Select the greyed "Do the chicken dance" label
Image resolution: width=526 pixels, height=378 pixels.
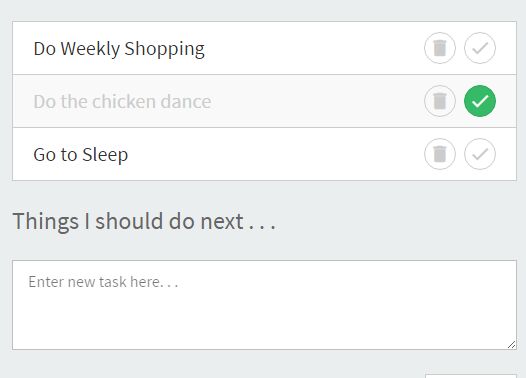pos(122,102)
